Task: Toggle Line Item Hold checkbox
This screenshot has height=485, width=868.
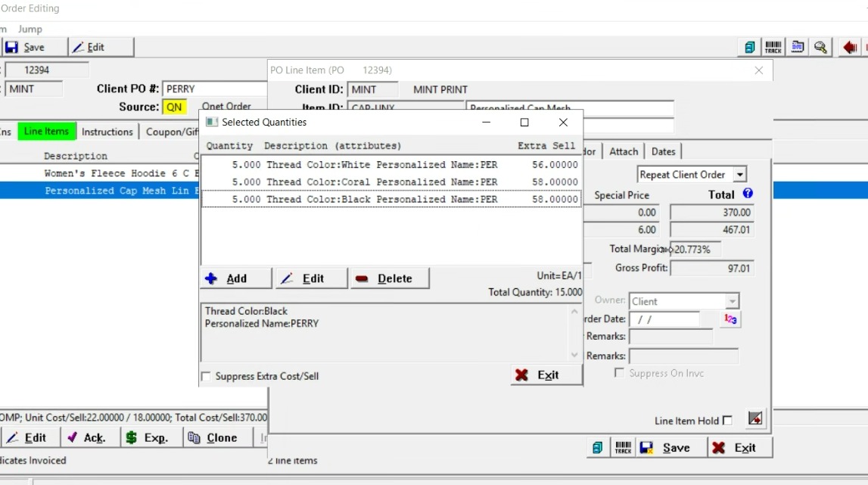Action: tap(727, 421)
